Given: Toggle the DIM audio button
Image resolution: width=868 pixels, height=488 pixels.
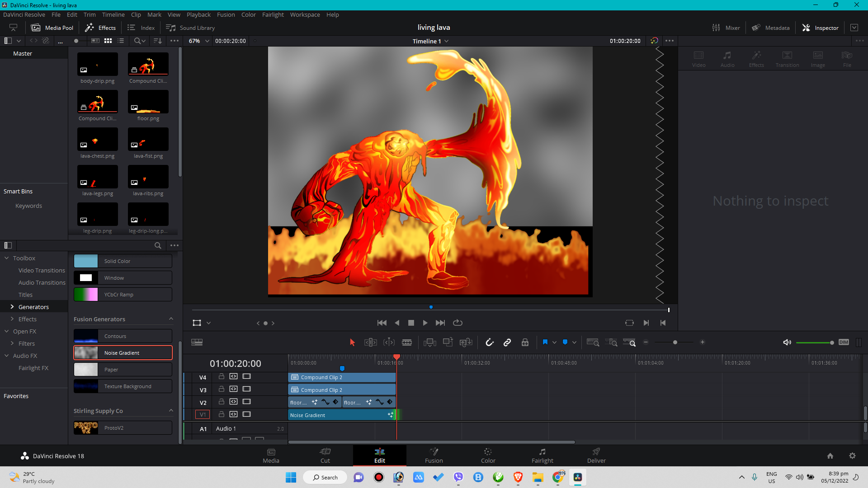Looking at the screenshot, I should pos(844,343).
